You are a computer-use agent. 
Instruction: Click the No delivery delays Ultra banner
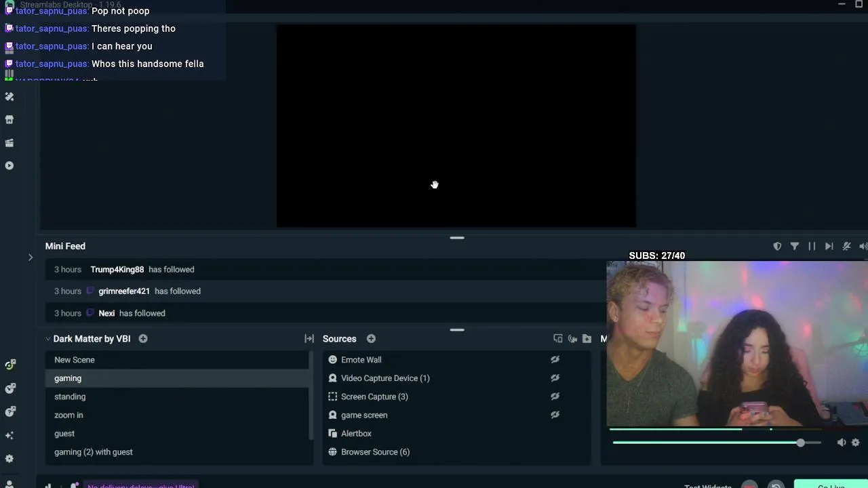point(140,485)
